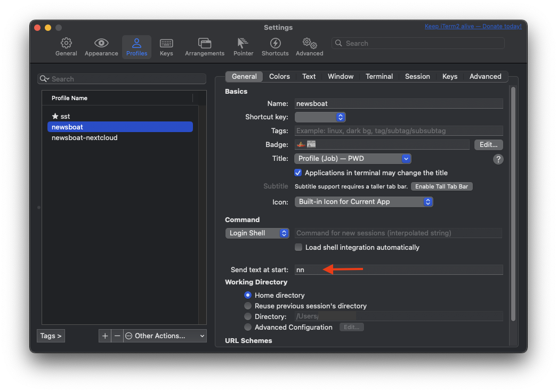The height and width of the screenshot is (392, 557).
Task: Open Other Actions dropdown menu
Action: point(165,336)
